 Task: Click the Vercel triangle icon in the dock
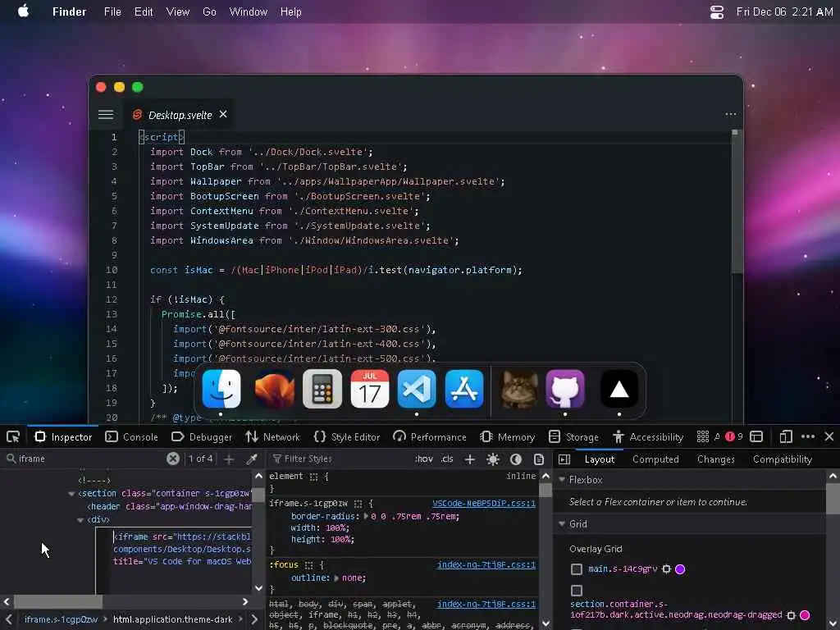coord(619,389)
